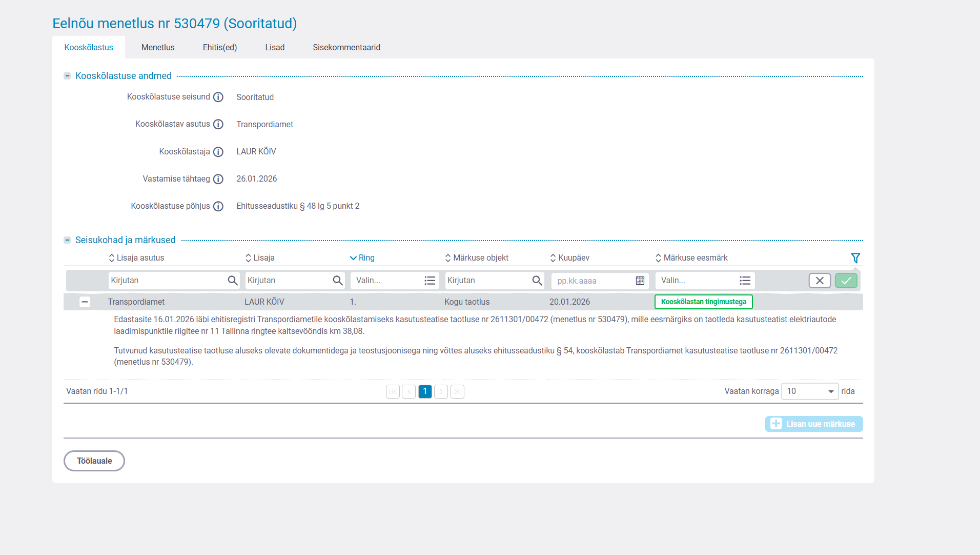Open the Sisekommentaarid tab
The width and height of the screenshot is (980, 555).
[346, 47]
